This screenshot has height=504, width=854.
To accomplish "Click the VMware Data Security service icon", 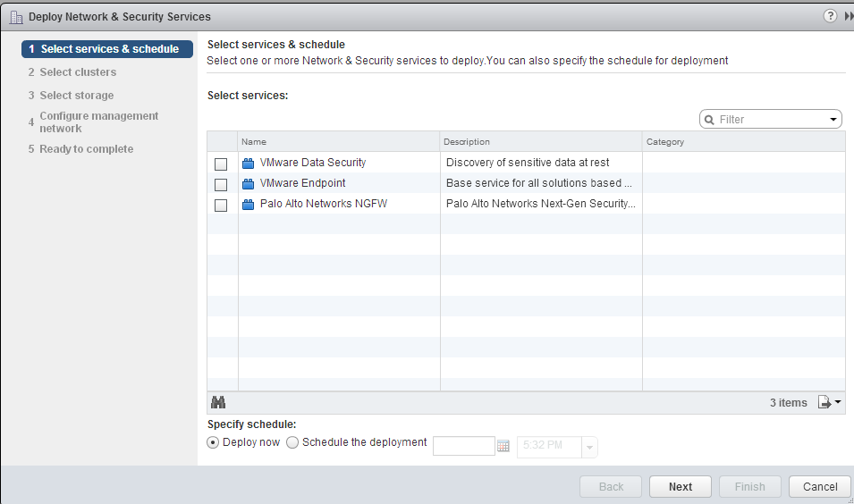I will pyautogui.click(x=249, y=163).
